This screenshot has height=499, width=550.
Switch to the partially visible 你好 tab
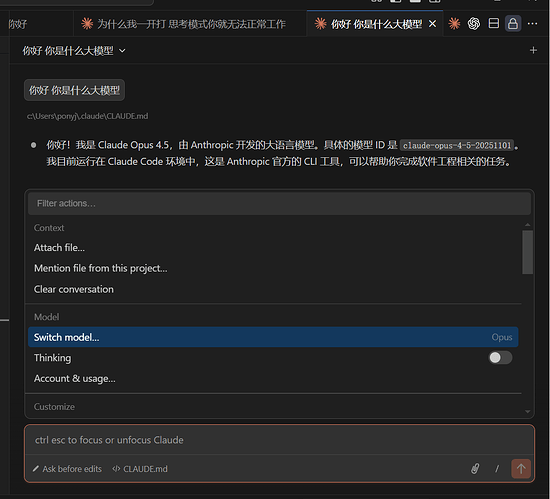pos(36,24)
